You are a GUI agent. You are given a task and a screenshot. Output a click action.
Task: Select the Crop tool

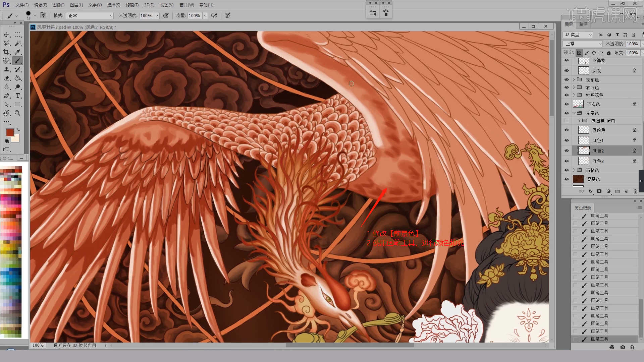click(x=6, y=52)
